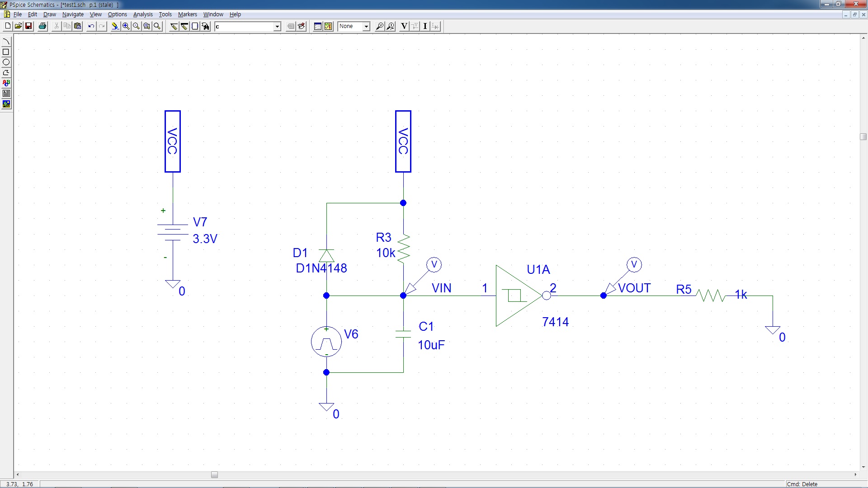
Task: Click the Open file toolbar icon
Action: click(18, 26)
